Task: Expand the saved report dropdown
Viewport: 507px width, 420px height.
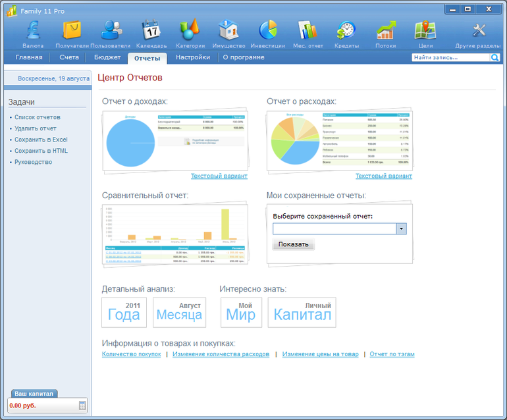Action: click(x=401, y=228)
